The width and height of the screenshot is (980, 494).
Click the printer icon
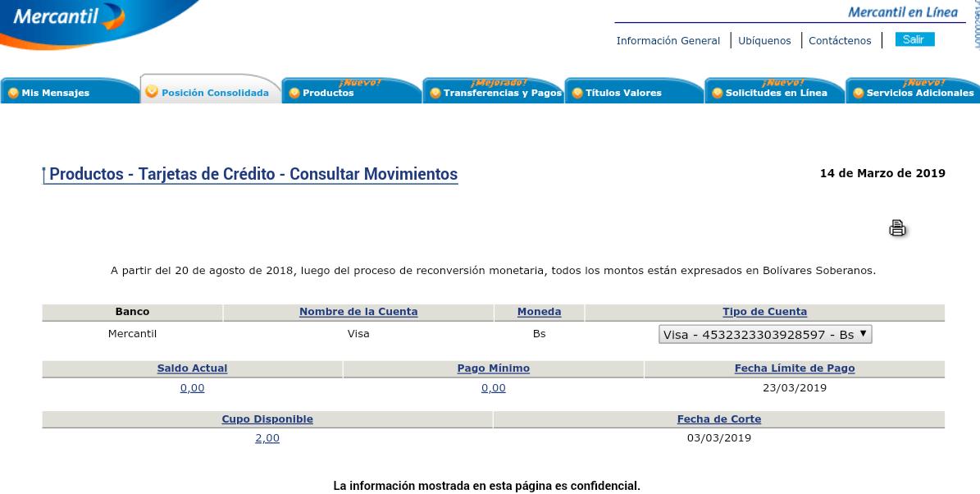click(x=897, y=228)
